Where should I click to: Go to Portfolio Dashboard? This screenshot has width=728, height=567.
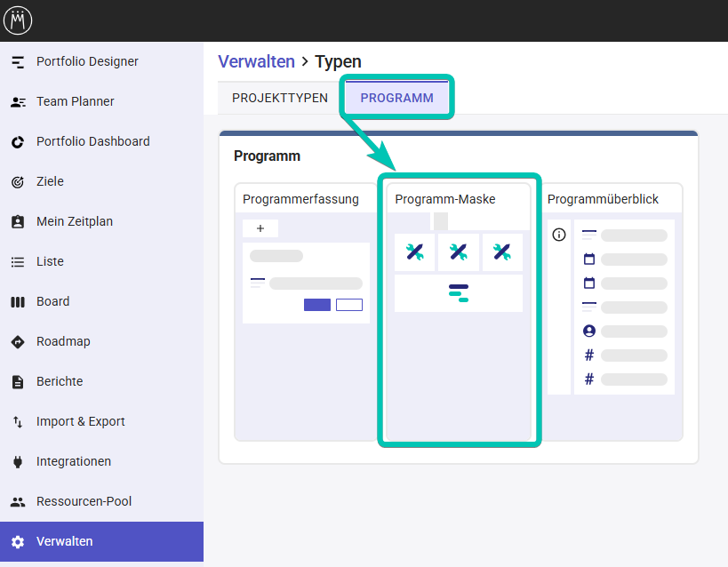[92, 141]
